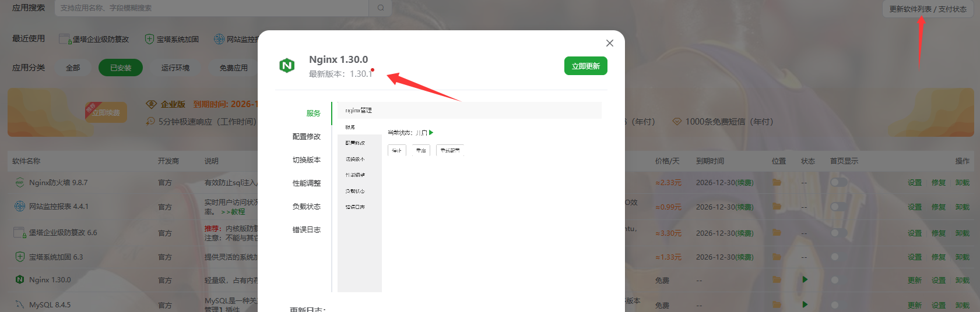Open the >>教程 link in 网站监控报表 description
Viewport: 980px width, 312px height.
[x=233, y=212]
